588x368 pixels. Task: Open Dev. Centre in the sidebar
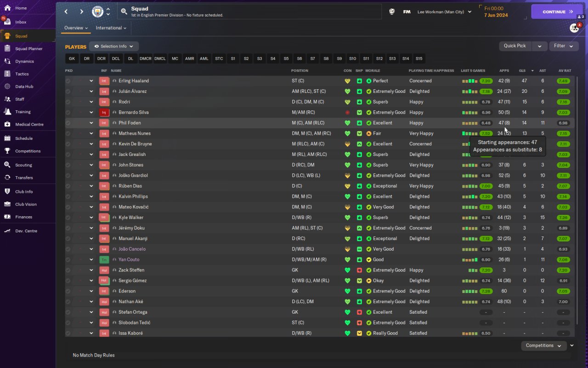click(x=26, y=231)
